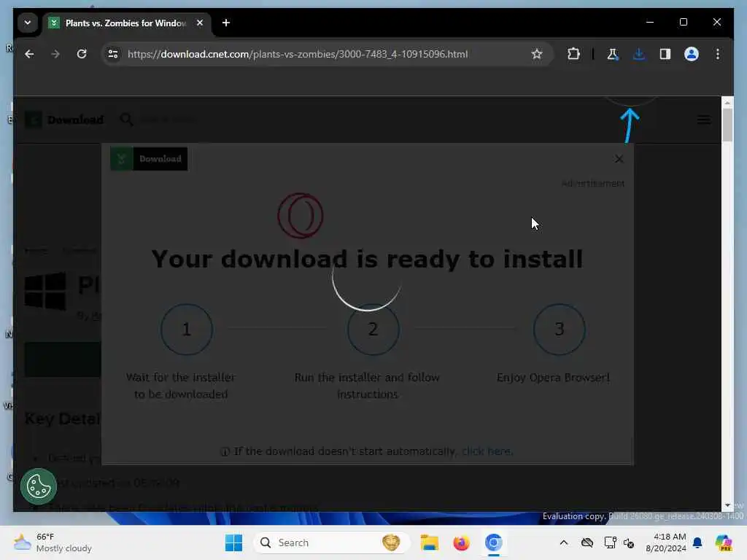Image resolution: width=747 pixels, height=560 pixels.
Task: Open clock and calendar at 4:18 AM
Action: click(x=665, y=542)
